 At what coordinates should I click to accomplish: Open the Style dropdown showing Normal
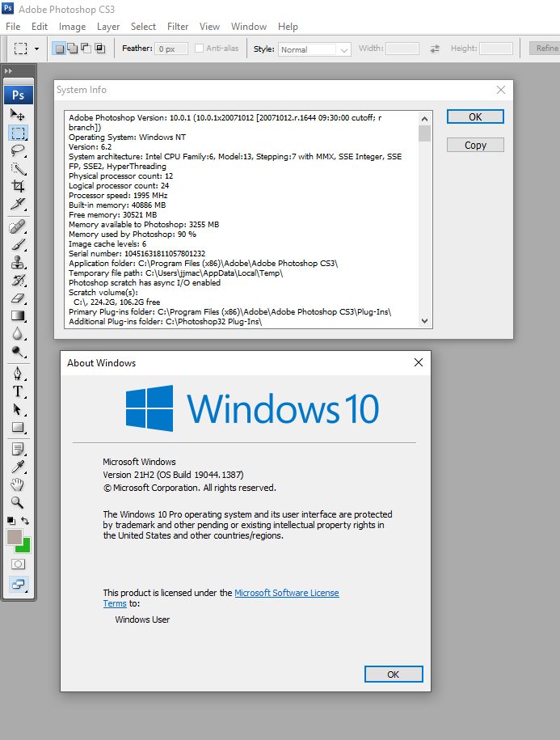pos(314,49)
